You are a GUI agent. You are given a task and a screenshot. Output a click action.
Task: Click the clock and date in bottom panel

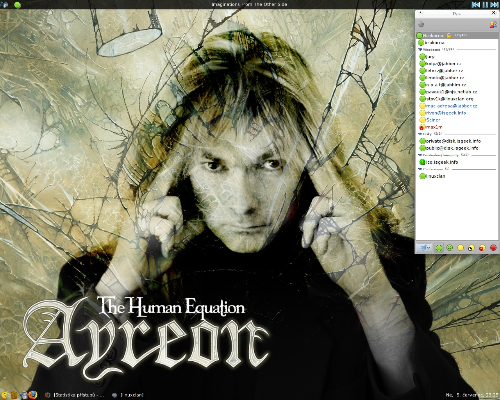[472, 395]
